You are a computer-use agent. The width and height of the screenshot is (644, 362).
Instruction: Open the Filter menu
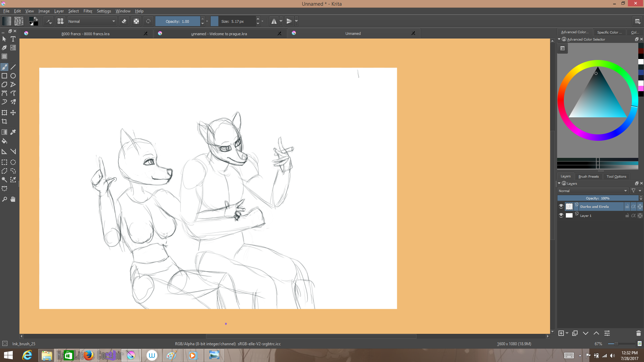tap(88, 11)
